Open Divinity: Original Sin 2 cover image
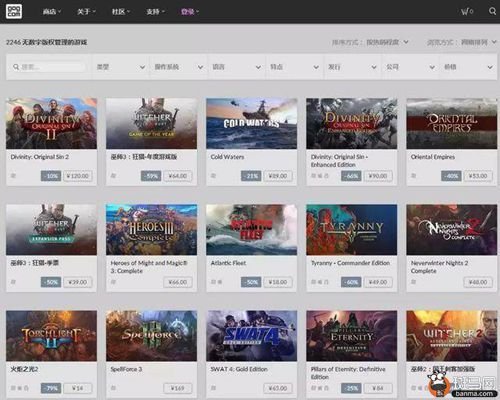The width and height of the screenshot is (500, 400). click(51, 123)
